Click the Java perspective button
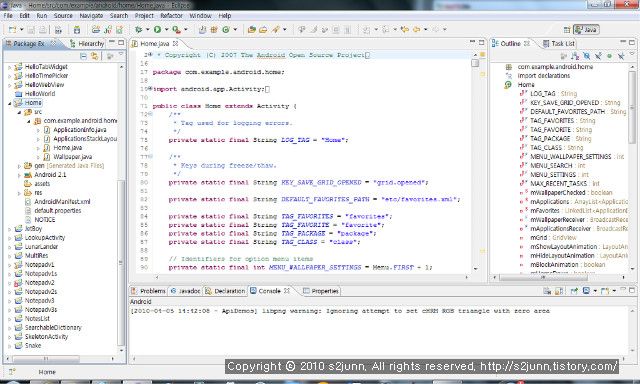Screen dimensions: 640x384 click(x=586, y=30)
